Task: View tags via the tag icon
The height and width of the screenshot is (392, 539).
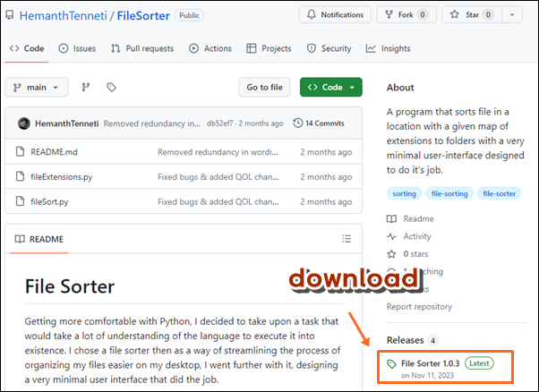Action: [x=111, y=88]
